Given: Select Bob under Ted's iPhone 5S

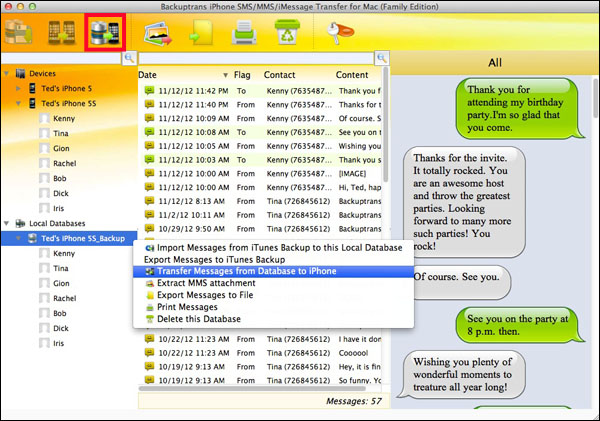Looking at the screenshot, I should pyautogui.click(x=60, y=178).
